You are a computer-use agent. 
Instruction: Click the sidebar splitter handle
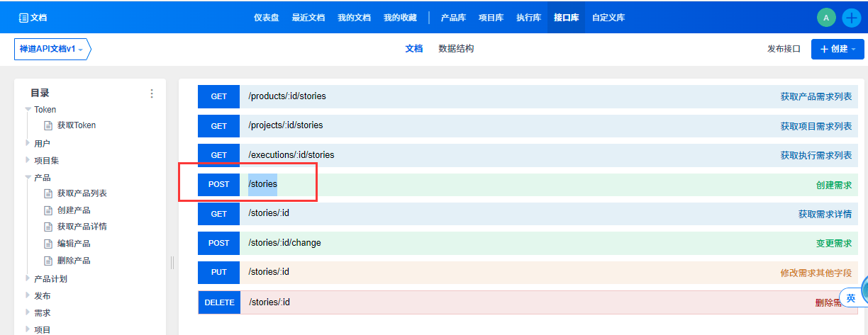coord(172,263)
